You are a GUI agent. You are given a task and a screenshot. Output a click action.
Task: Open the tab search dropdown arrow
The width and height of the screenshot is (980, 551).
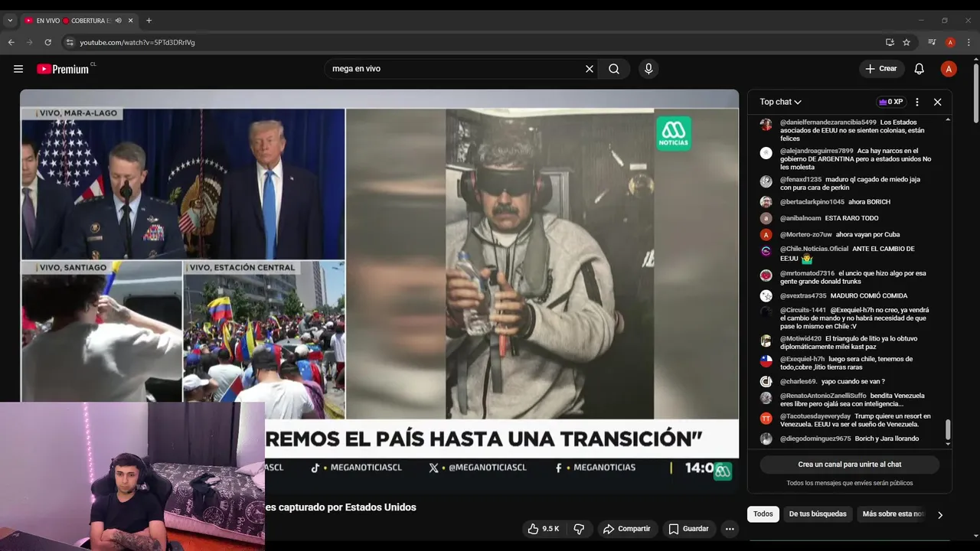10,21
